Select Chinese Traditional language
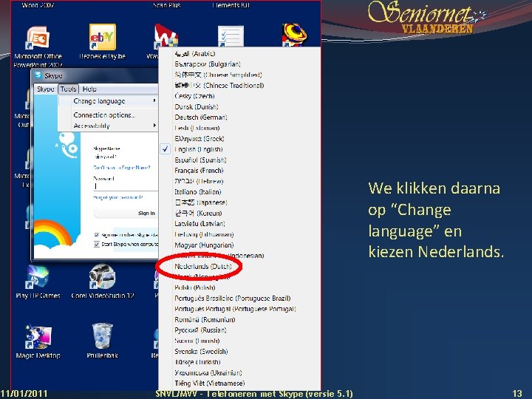The height and width of the screenshot is (399, 532). pos(219,86)
